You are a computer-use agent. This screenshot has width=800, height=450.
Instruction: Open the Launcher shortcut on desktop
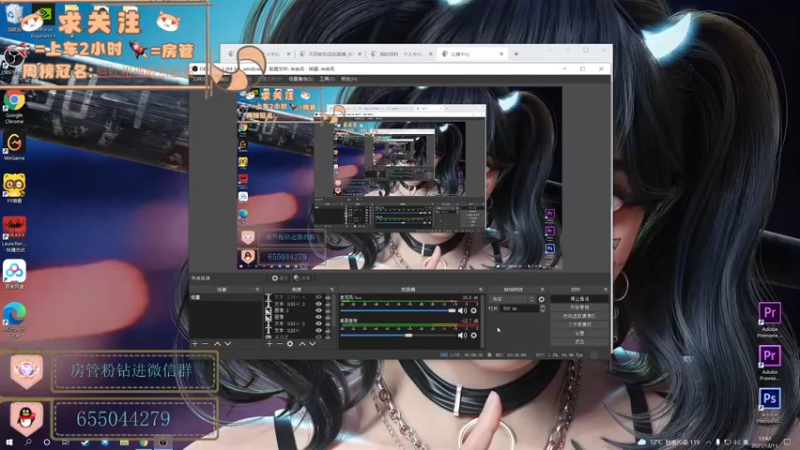(14, 234)
